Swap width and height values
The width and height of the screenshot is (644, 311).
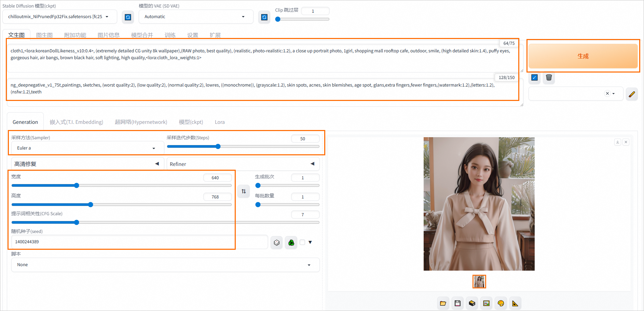(244, 191)
